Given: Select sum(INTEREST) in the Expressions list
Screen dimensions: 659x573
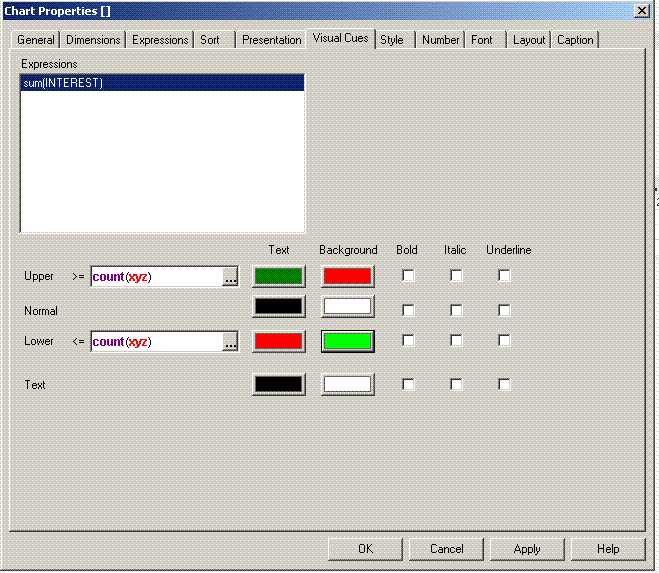Looking at the screenshot, I should (x=162, y=83).
